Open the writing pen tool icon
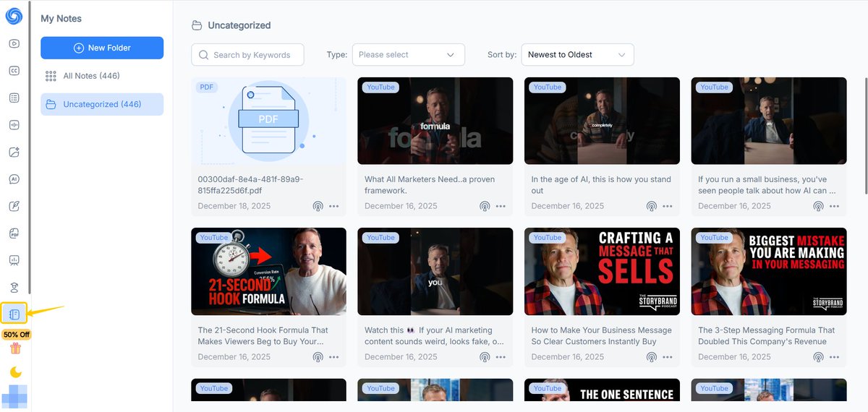This screenshot has width=868, height=412. [14, 206]
